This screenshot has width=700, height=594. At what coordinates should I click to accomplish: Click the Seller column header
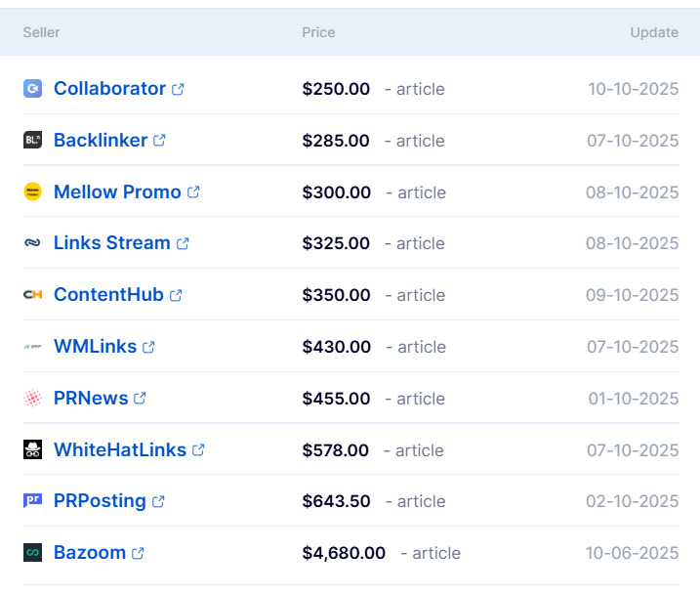(x=42, y=32)
